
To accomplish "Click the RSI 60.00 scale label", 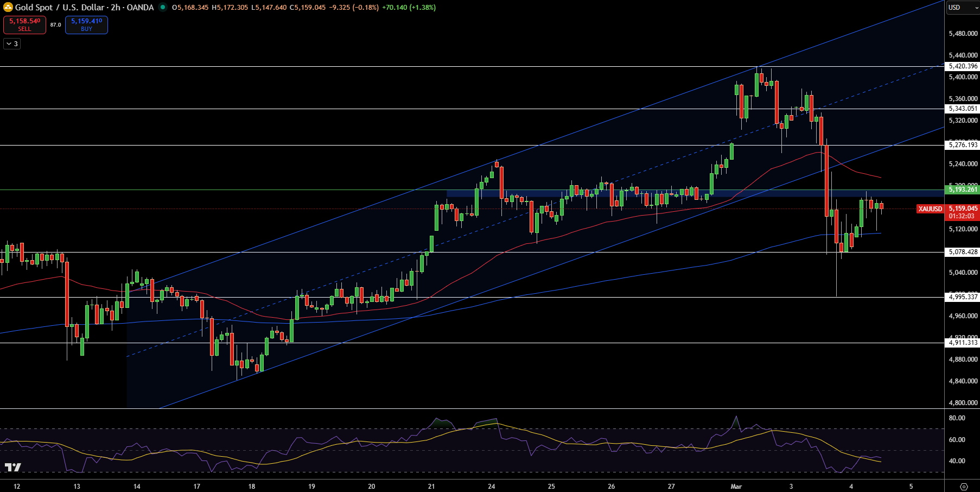I will tap(957, 440).
